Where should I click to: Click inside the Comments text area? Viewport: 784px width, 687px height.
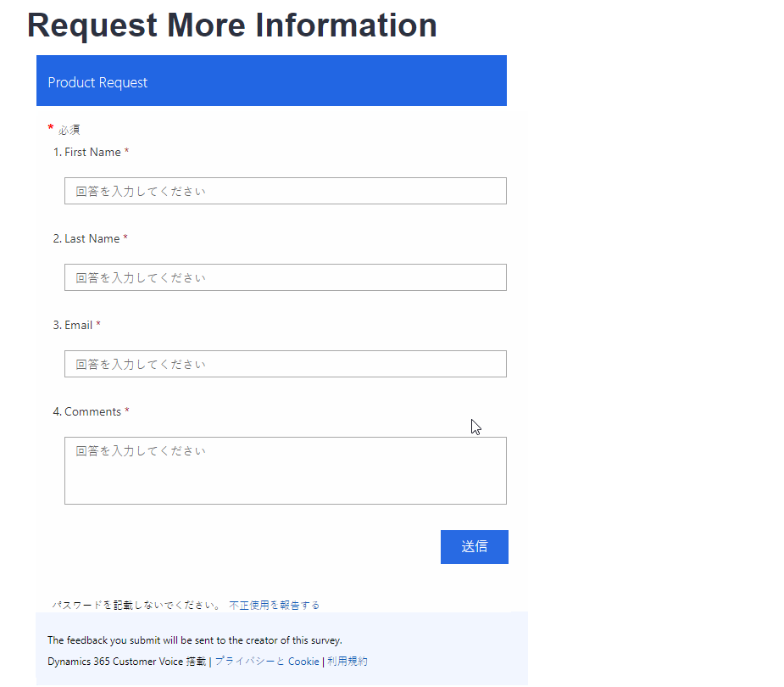(285, 470)
